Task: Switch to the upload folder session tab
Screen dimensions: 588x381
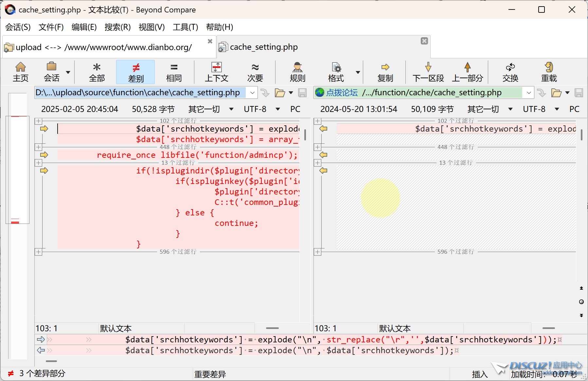Action: 104,47
